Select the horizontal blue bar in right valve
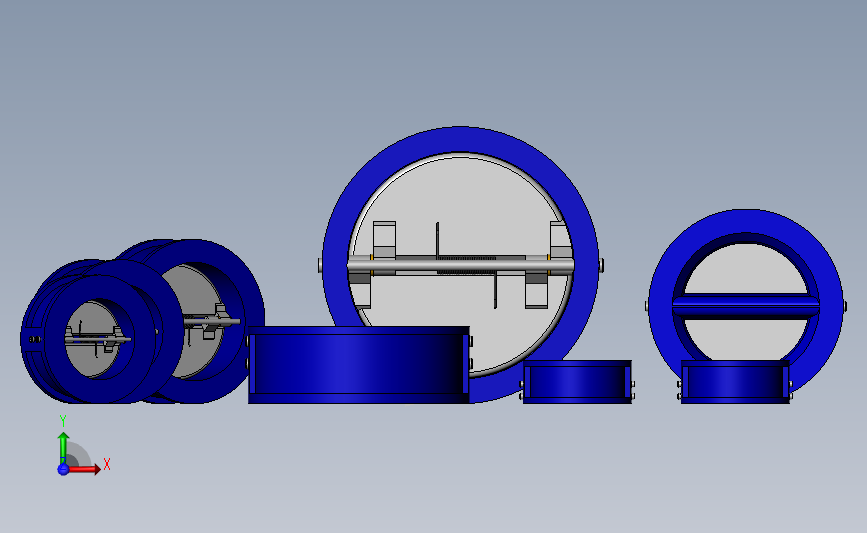The height and width of the screenshot is (533, 867). coord(746,306)
